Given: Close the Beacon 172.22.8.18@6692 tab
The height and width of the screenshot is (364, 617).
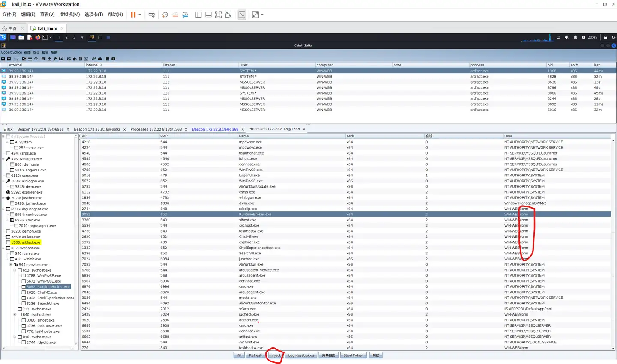Looking at the screenshot, I should (x=125, y=129).
